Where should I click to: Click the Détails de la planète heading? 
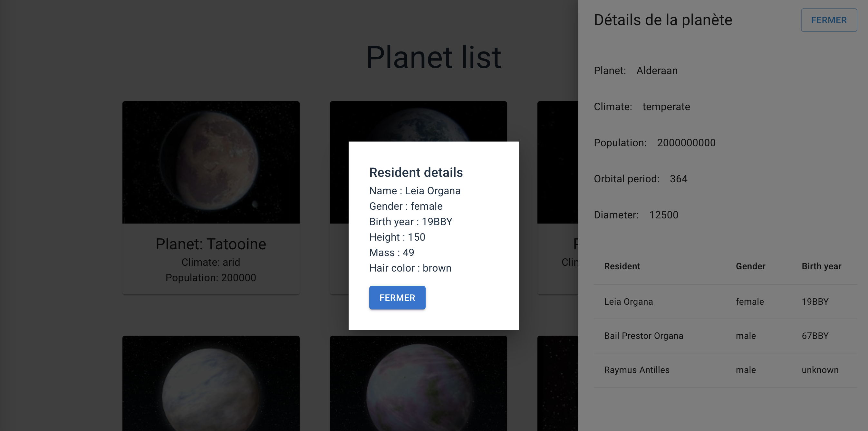663,20
